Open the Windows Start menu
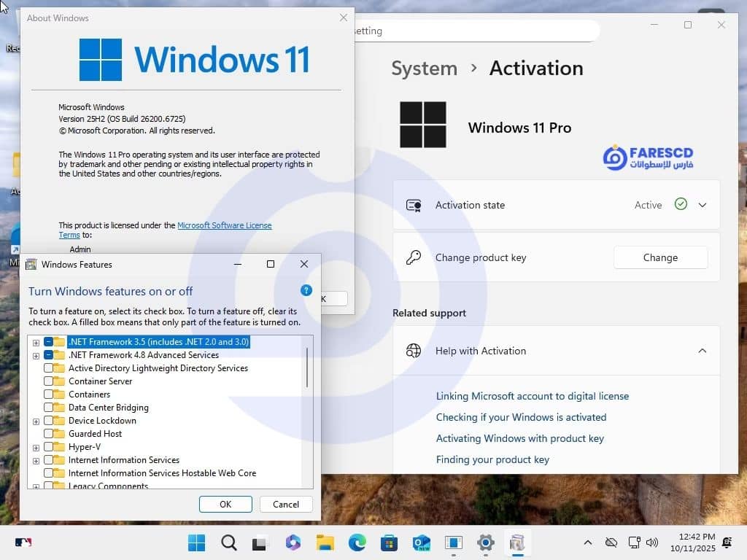Image resolution: width=747 pixels, height=560 pixels. [196, 542]
